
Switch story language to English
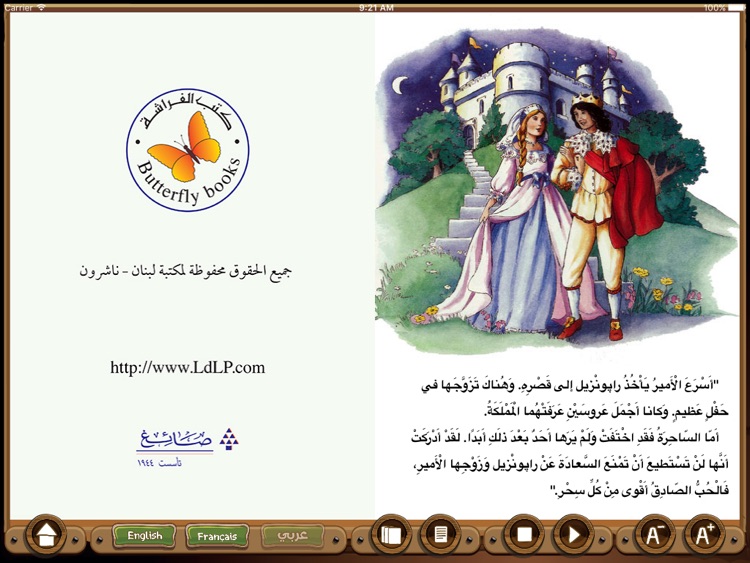tap(144, 536)
